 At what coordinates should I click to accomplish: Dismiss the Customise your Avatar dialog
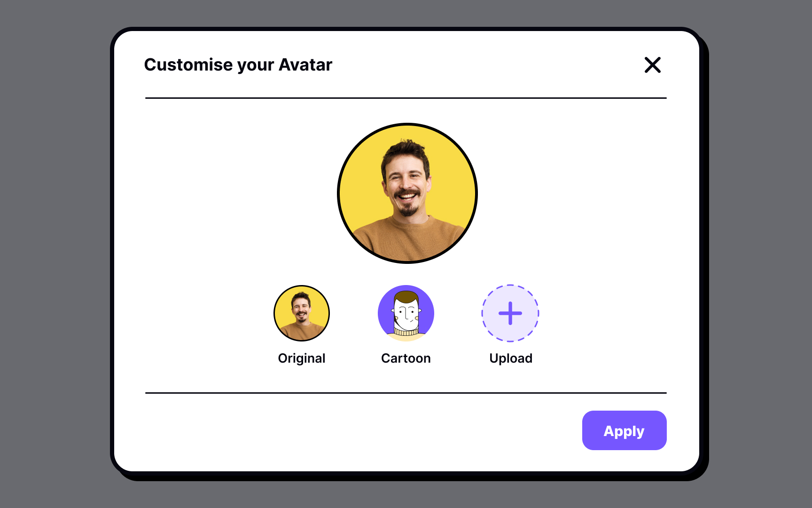click(x=653, y=65)
